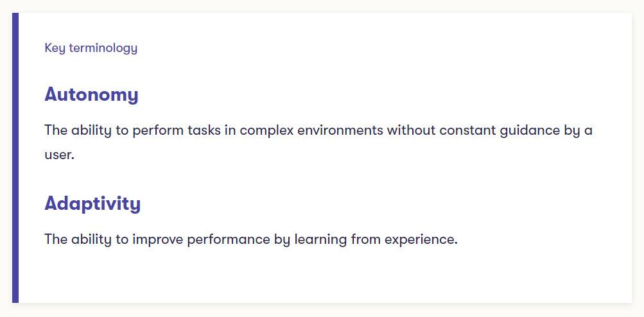This screenshot has width=644, height=317.
Task: Click the "Key terminology" label
Action: point(91,49)
